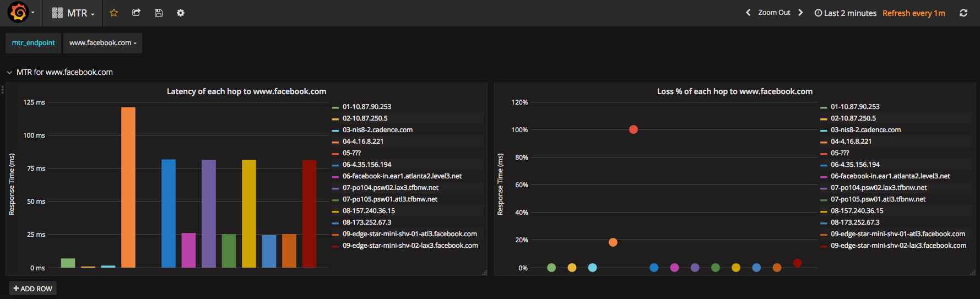This screenshot has height=299, width=980.
Task: Click 08-173.252.67.3 color swatch in latency legend
Action: (x=335, y=223)
